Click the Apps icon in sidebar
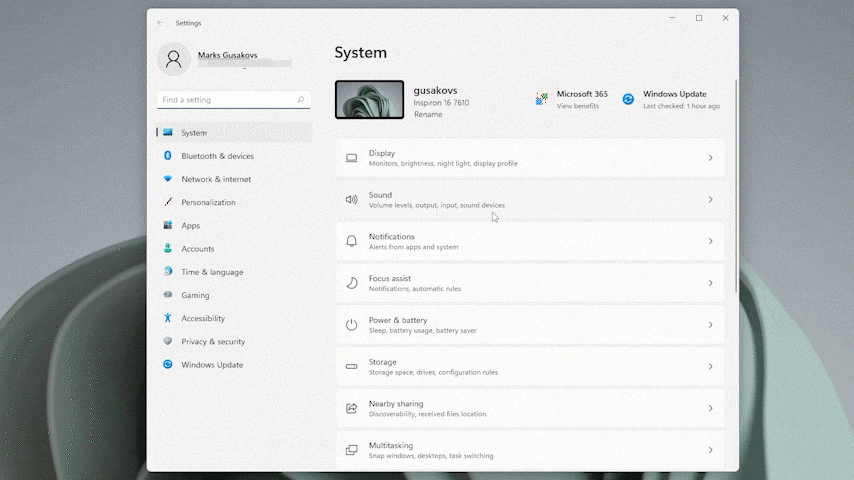 [x=168, y=225]
